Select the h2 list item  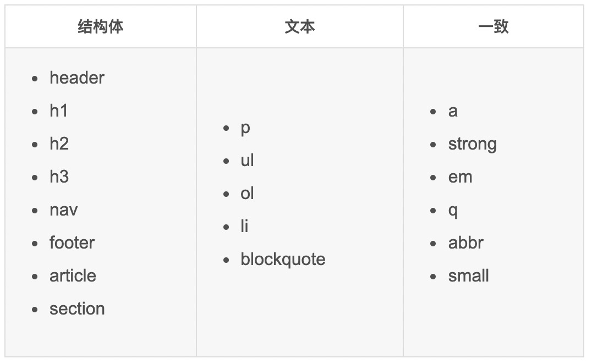pyautogui.click(x=59, y=144)
